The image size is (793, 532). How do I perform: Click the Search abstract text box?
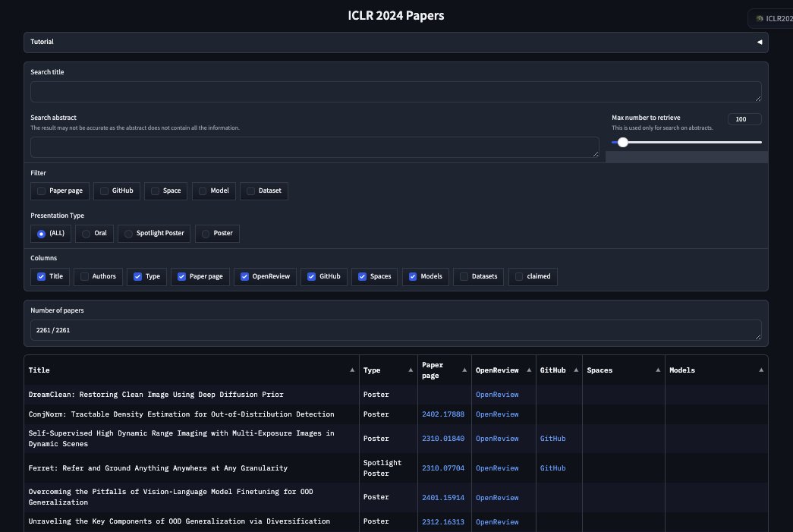(x=315, y=147)
